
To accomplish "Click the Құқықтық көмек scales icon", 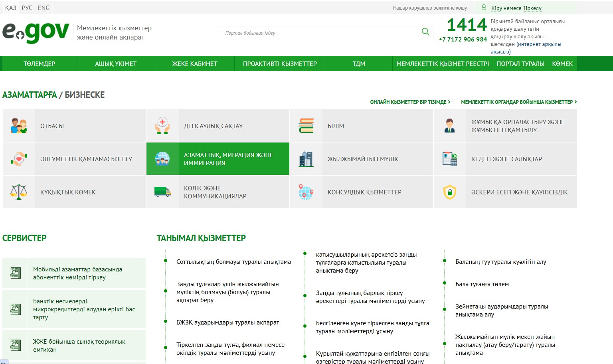I will [19, 192].
